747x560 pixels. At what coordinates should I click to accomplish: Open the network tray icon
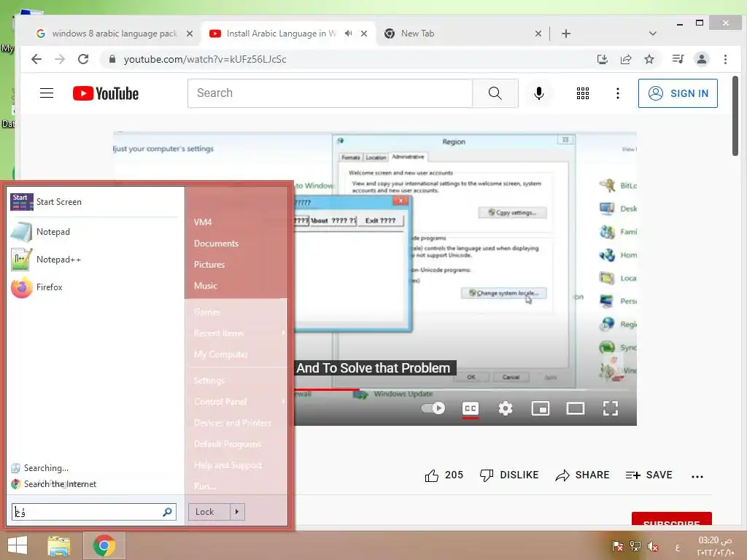tap(635, 547)
